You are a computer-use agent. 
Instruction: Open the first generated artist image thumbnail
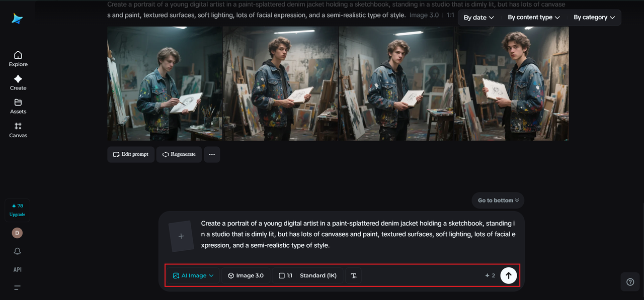click(165, 83)
